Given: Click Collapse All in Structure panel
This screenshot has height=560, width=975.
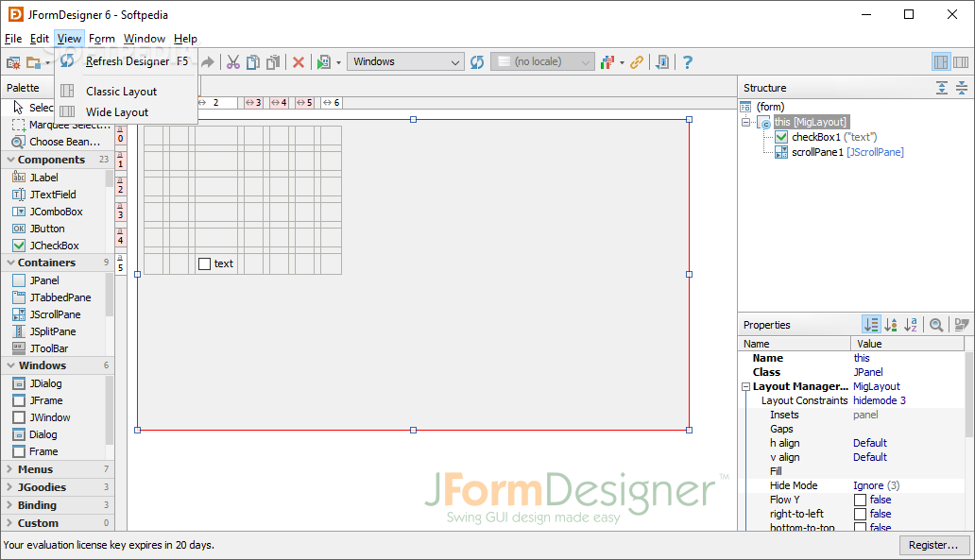Looking at the screenshot, I should [x=962, y=88].
